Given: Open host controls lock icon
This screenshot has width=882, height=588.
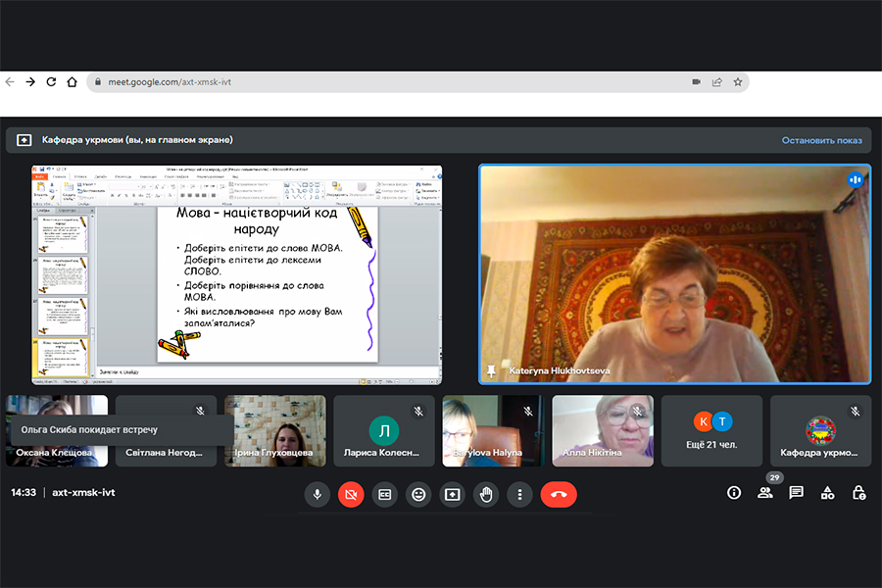Looking at the screenshot, I should point(858,493).
